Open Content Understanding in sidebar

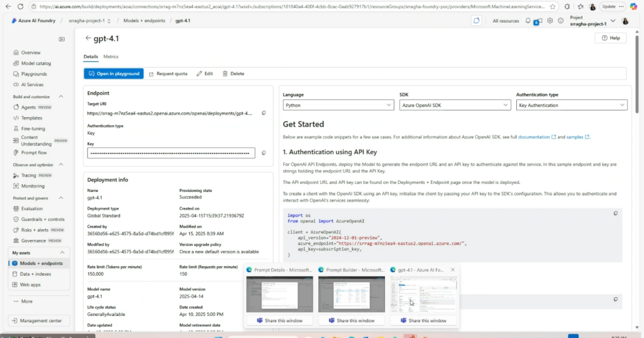click(36, 140)
